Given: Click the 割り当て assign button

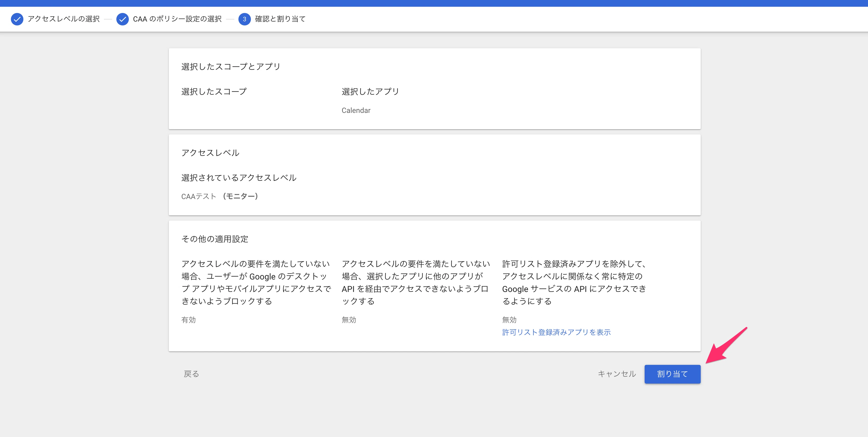Looking at the screenshot, I should point(672,374).
